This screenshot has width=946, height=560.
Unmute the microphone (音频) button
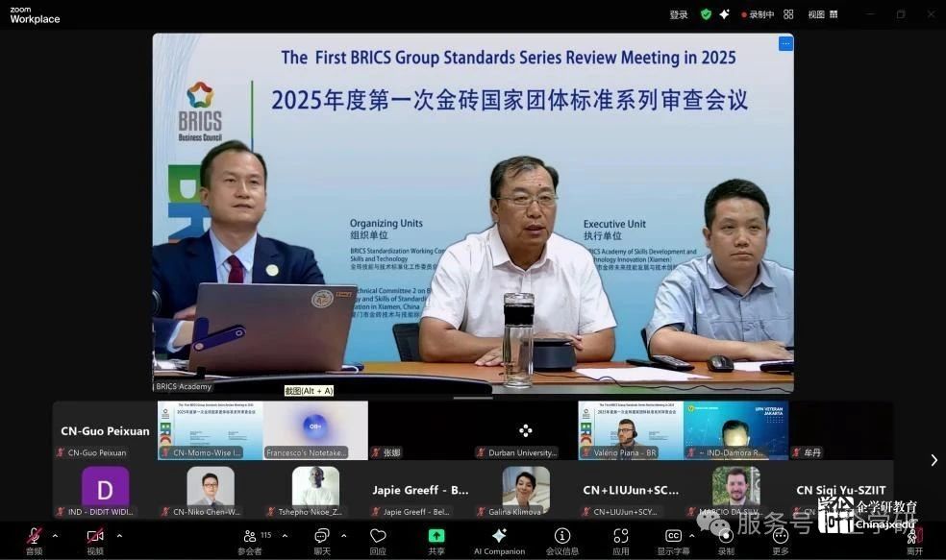tap(34, 537)
